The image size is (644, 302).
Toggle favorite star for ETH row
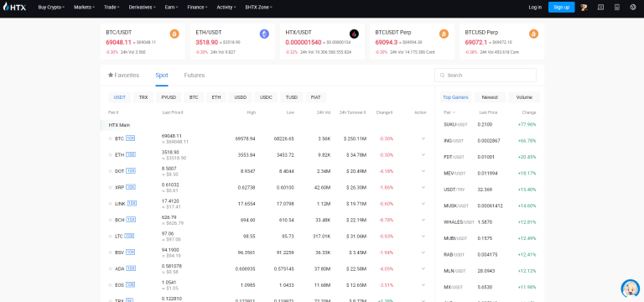110,155
